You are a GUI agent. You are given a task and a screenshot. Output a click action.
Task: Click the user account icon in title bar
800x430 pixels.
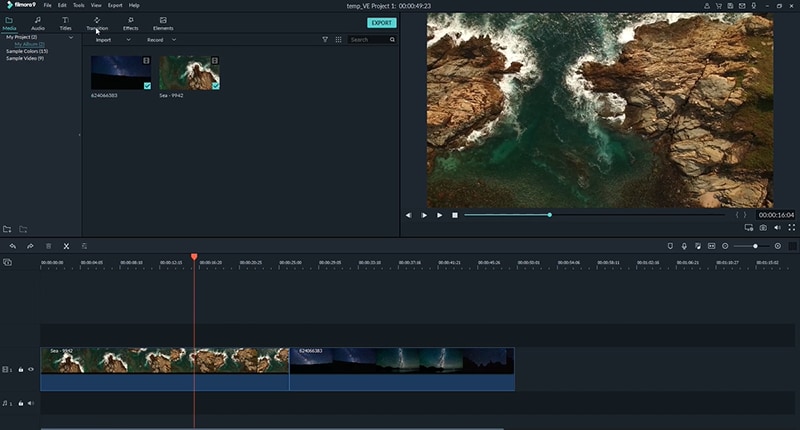(x=707, y=6)
